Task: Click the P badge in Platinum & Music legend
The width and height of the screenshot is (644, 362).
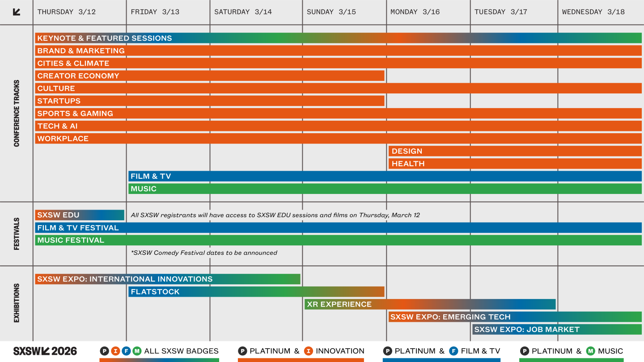Action: point(524,351)
